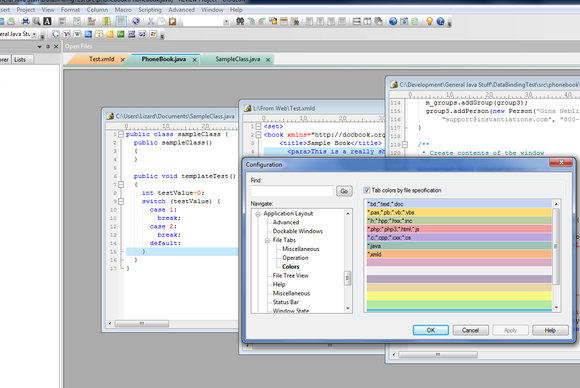This screenshot has height=388, width=580.
Task: Click the scissors Cut icon
Action: (151, 21)
